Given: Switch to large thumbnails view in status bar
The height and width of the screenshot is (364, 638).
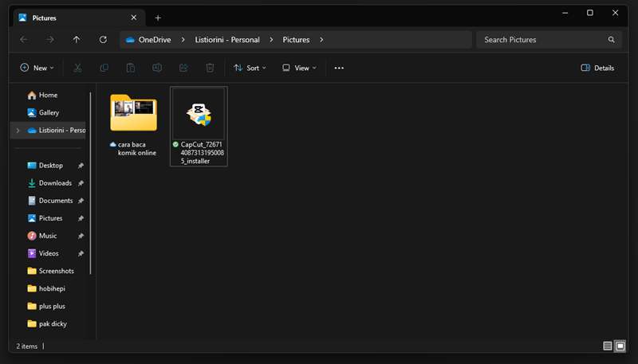Looking at the screenshot, I should [620, 346].
